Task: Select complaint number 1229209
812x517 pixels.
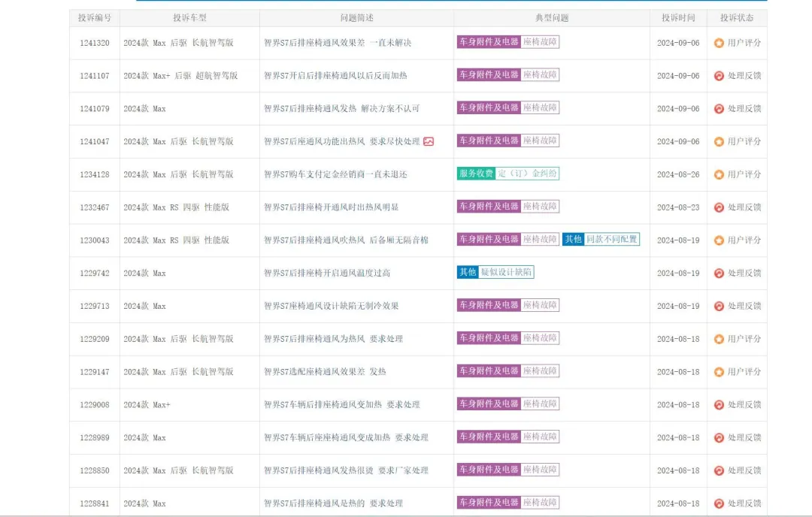Action: coord(94,339)
